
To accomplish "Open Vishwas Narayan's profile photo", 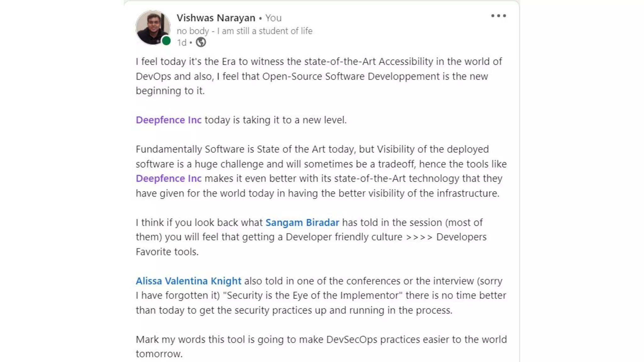I will [152, 27].
